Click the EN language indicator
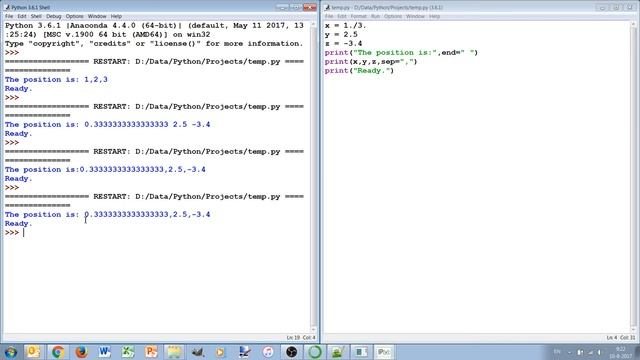The width and height of the screenshot is (640, 360). [557, 352]
